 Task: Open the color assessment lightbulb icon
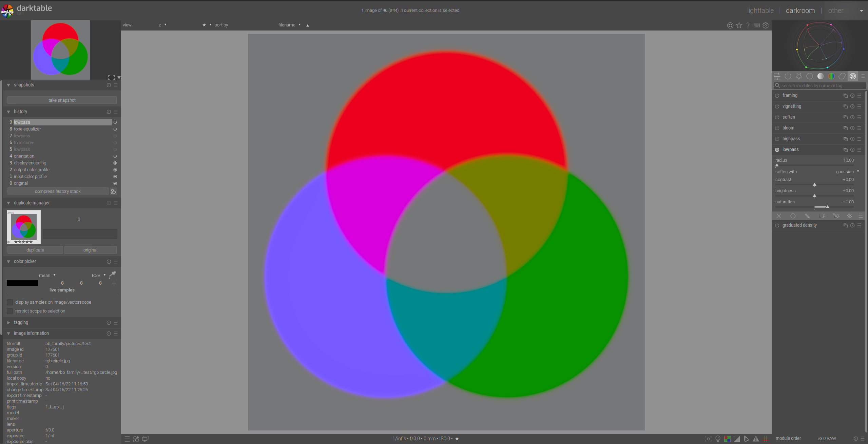point(718,439)
